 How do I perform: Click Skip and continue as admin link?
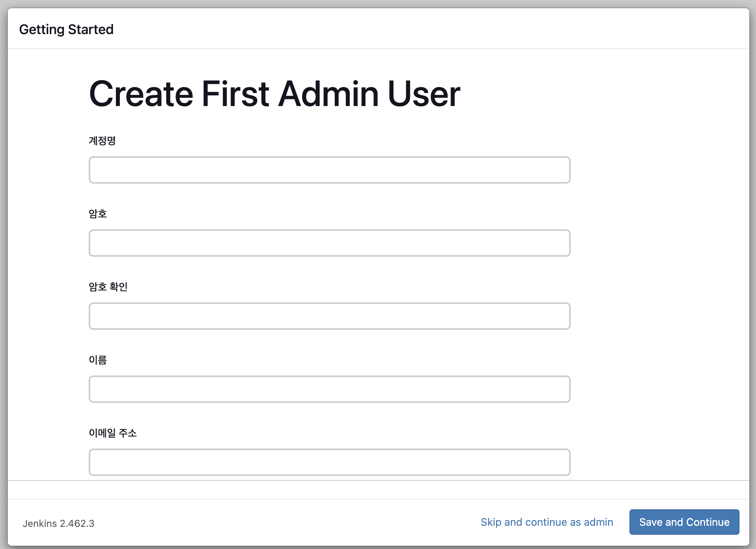tap(547, 522)
